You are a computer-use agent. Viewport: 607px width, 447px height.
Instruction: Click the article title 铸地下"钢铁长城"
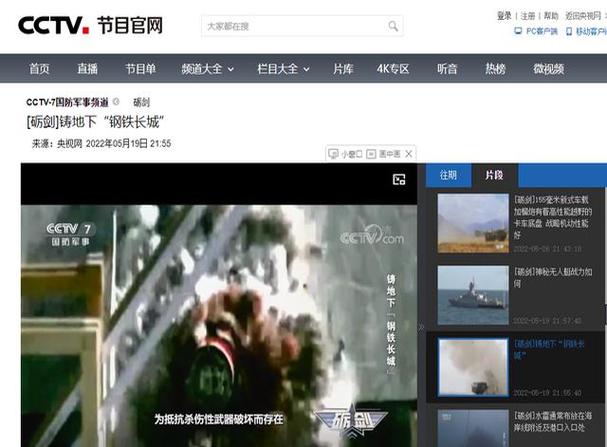pyautogui.click(x=95, y=122)
